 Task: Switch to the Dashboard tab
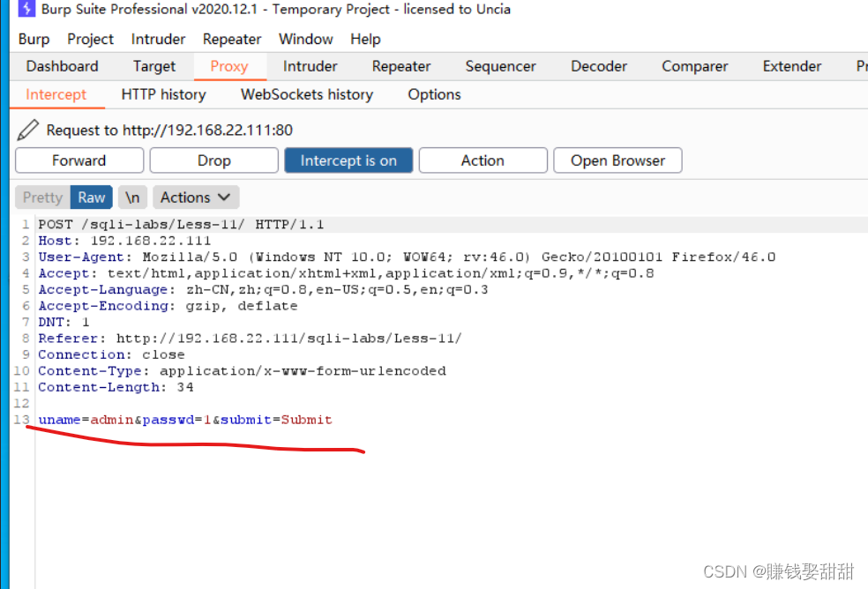coord(62,66)
